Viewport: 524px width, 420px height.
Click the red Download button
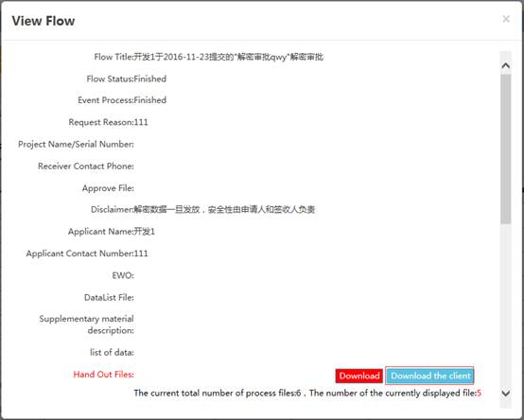point(359,376)
